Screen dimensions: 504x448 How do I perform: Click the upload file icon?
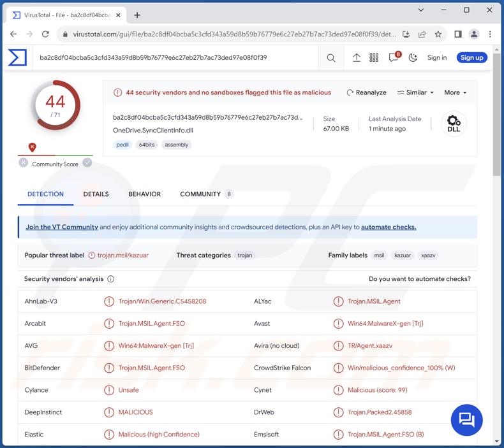357,58
